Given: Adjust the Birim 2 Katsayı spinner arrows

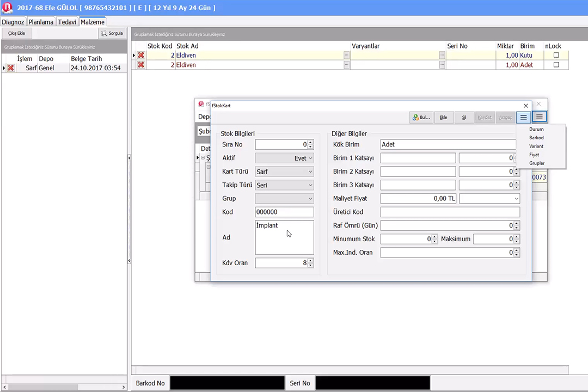Looking at the screenshot, I should 516,171.
